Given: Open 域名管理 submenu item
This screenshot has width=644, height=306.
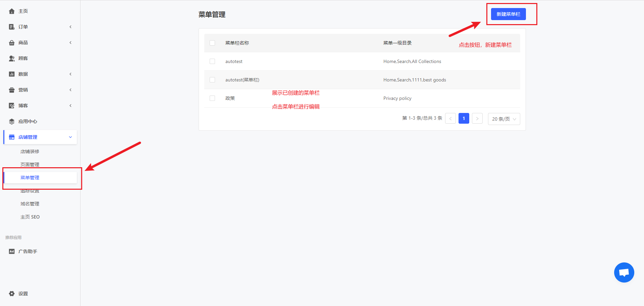Looking at the screenshot, I should [30, 204].
